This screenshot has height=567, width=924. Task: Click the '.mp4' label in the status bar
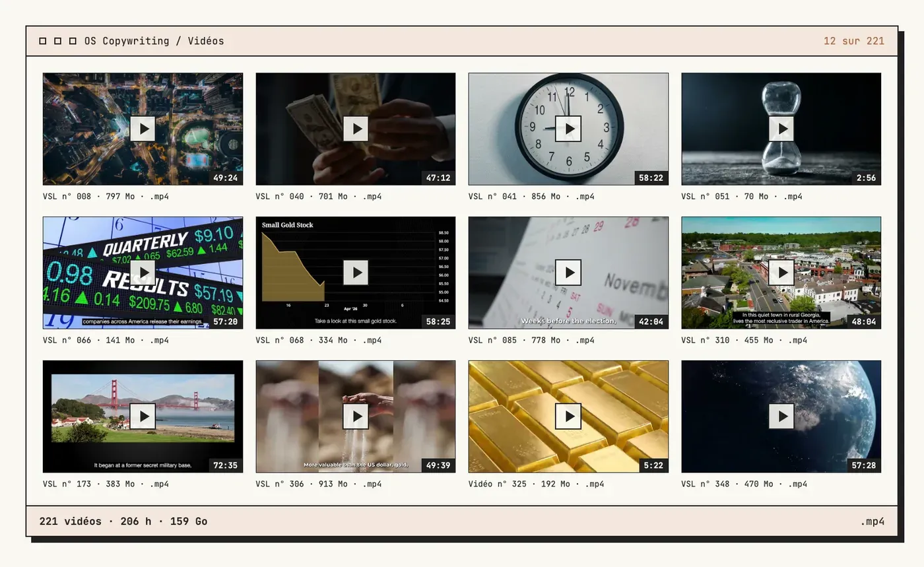pos(873,521)
